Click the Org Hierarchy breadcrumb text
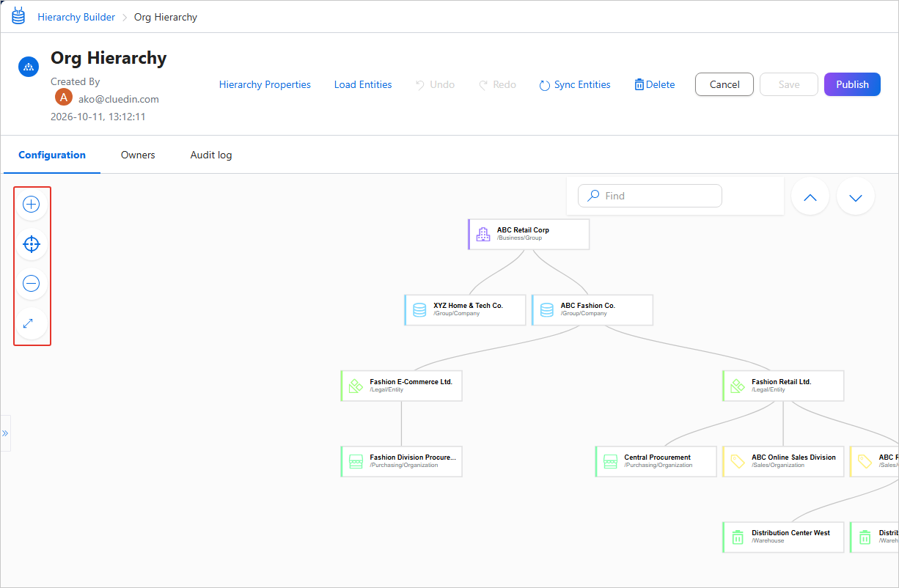 [x=166, y=17]
